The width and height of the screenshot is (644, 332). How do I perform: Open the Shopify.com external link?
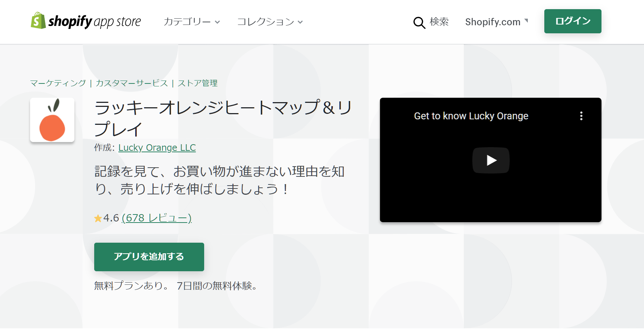[x=497, y=22]
